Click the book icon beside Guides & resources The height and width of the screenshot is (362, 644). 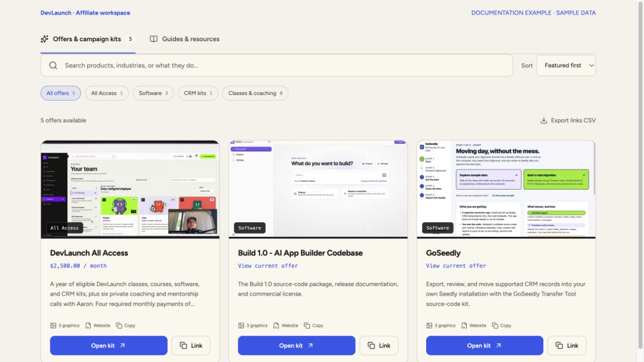pos(154,39)
